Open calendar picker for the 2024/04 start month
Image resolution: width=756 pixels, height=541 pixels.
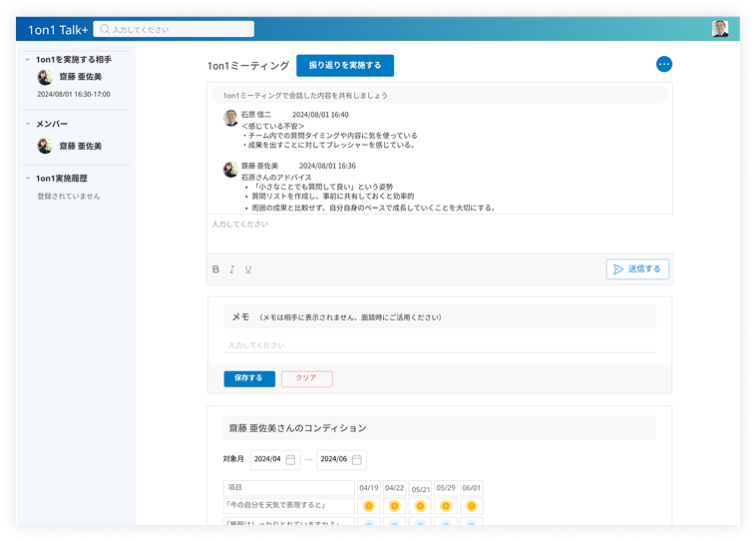(x=290, y=460)
